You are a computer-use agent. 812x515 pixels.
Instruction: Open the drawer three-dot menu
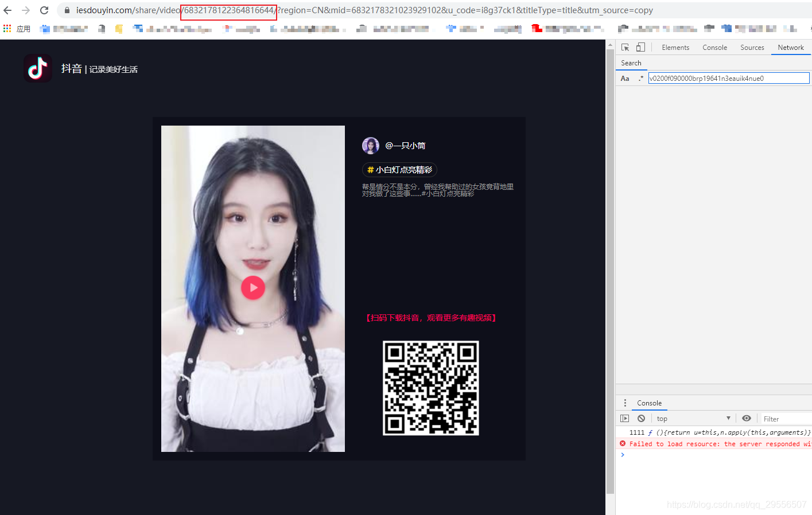click(x=625, y=403)
